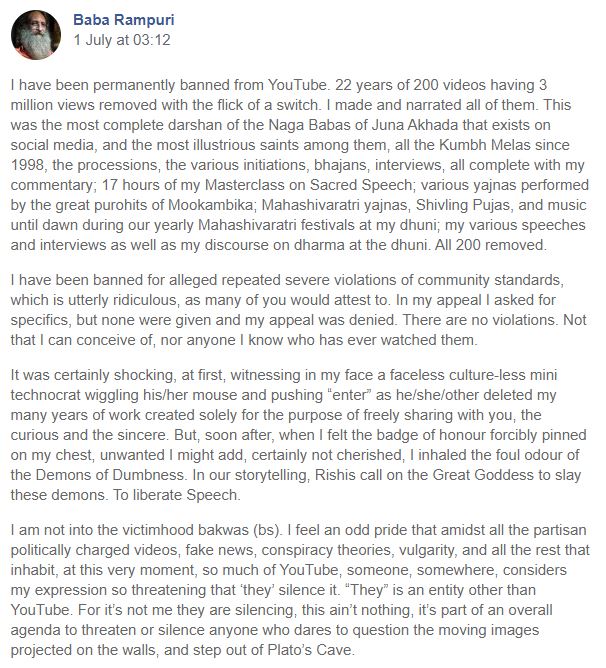This screenshot has width=606, height=668.
Task: Click the words 'Plato's Cave'
Action: pyautogui.click(x=310, y=650)
